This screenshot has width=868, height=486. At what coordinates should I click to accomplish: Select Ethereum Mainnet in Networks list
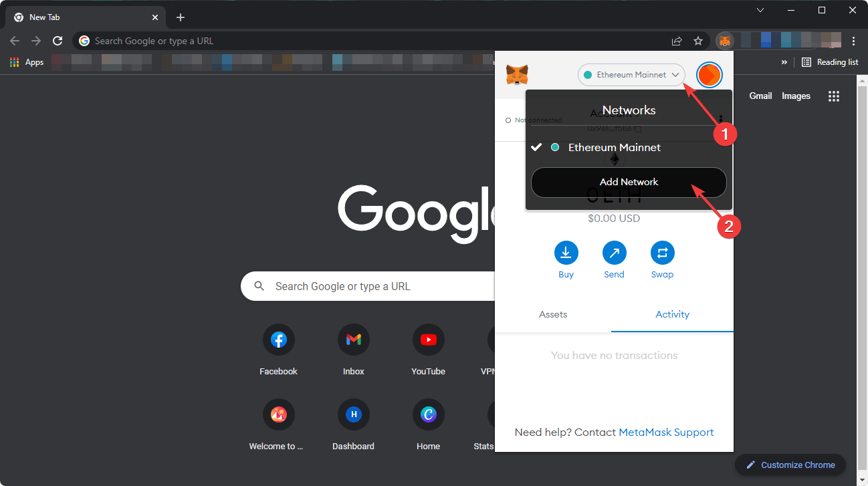[x=629, y=147]
